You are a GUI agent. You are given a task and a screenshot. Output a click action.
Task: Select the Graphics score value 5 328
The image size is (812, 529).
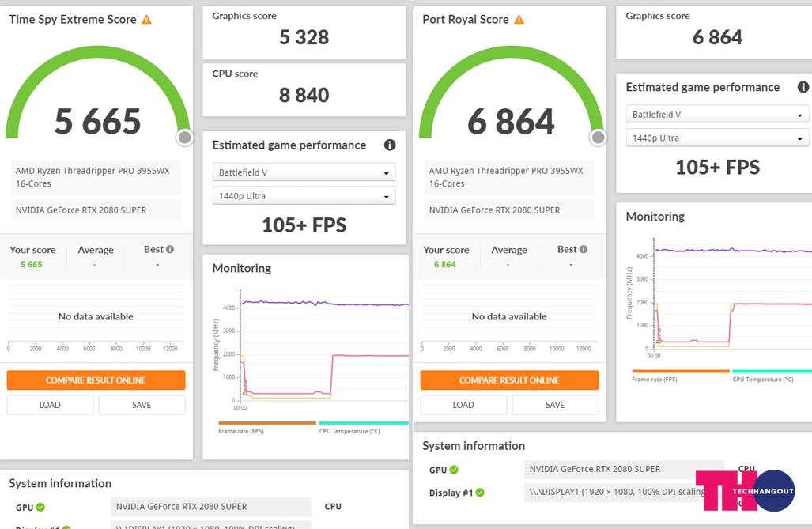pos(304,37)
